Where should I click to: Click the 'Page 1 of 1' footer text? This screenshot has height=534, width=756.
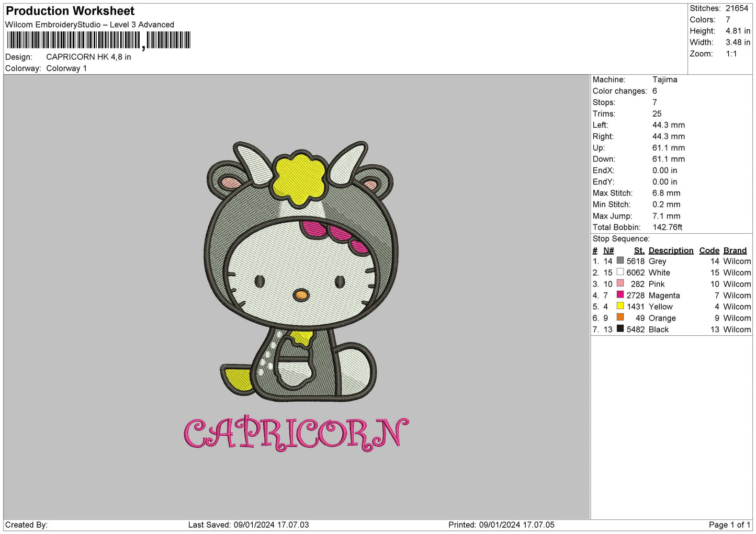pos(729,525)
